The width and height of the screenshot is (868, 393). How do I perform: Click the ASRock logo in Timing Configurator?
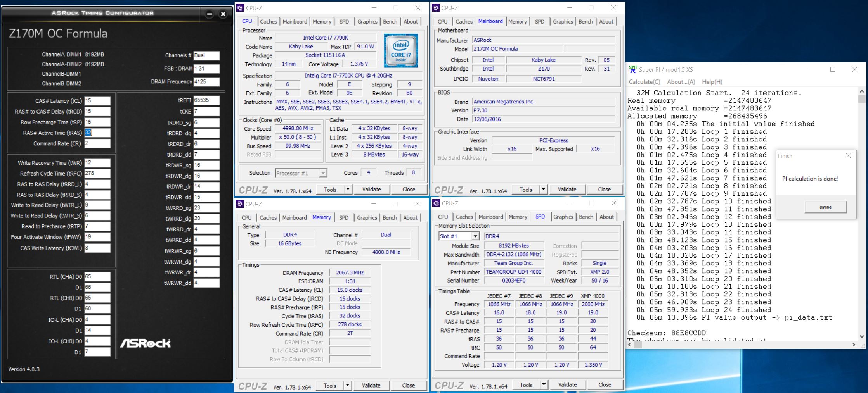point(145,343)
